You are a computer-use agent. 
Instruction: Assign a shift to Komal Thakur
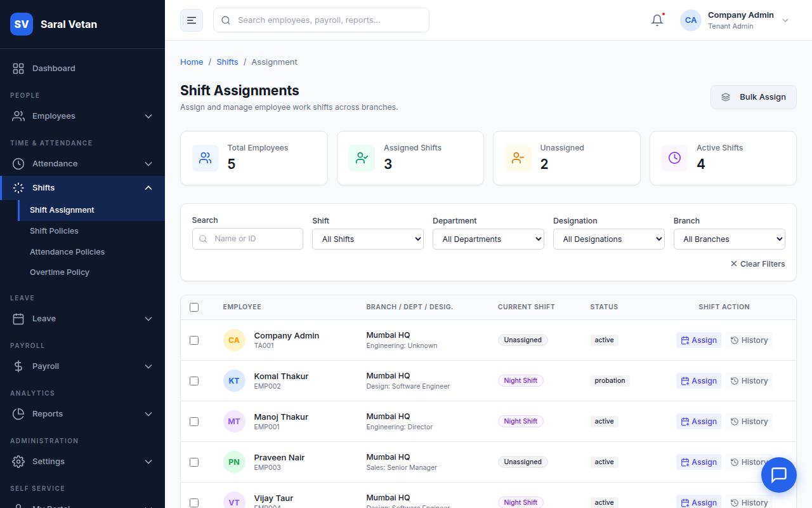click(x=698, y=381)
